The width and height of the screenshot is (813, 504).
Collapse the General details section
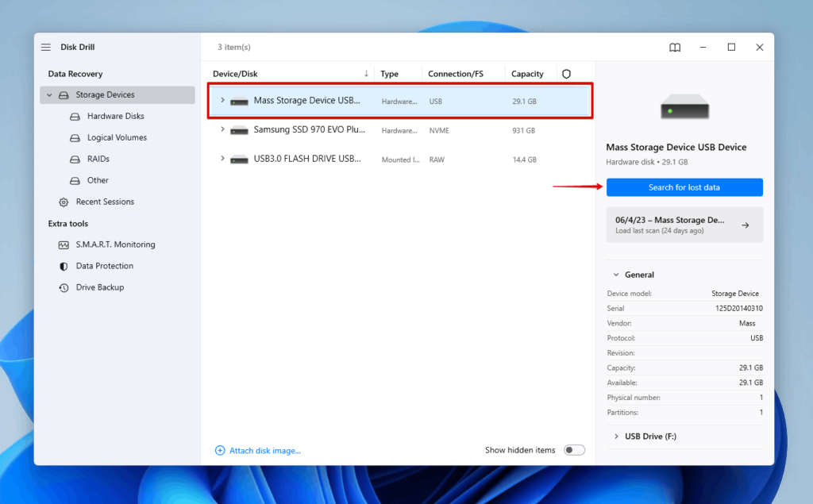pos(611,275)
